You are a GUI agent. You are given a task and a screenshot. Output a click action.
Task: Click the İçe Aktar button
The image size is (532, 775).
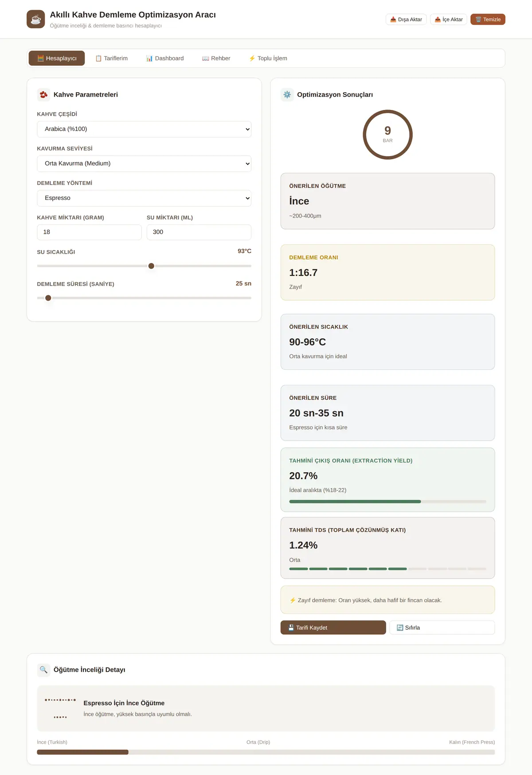tap(449, 20)
